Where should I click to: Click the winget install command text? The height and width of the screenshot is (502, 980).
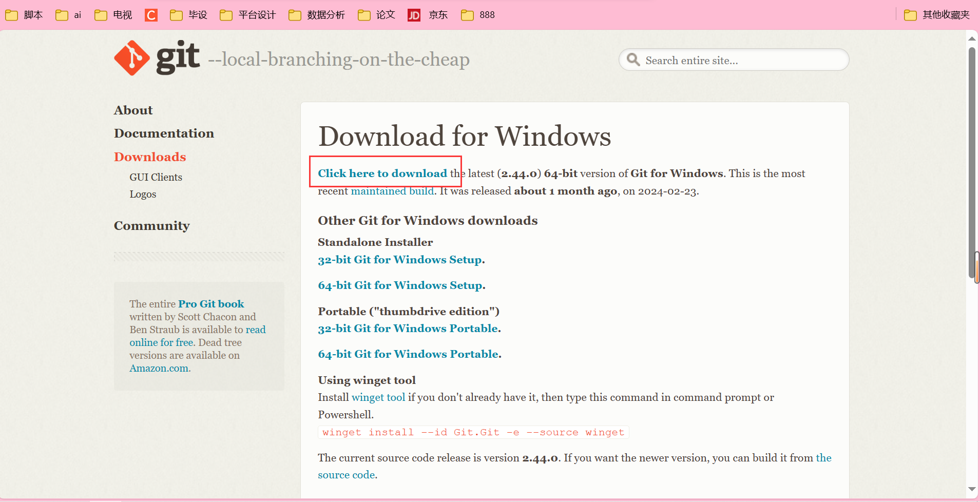[x=473, y=432]
